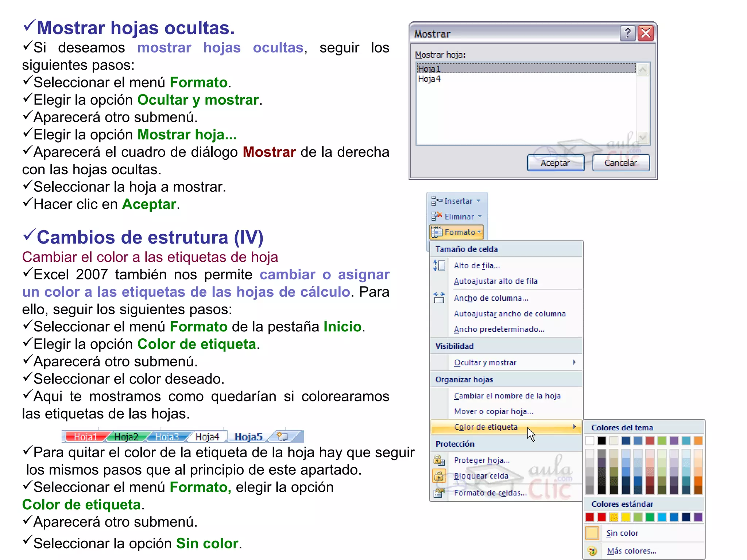Click the Insertar cells icon
Screen dimensions: 747x560
tap(437, 201)
